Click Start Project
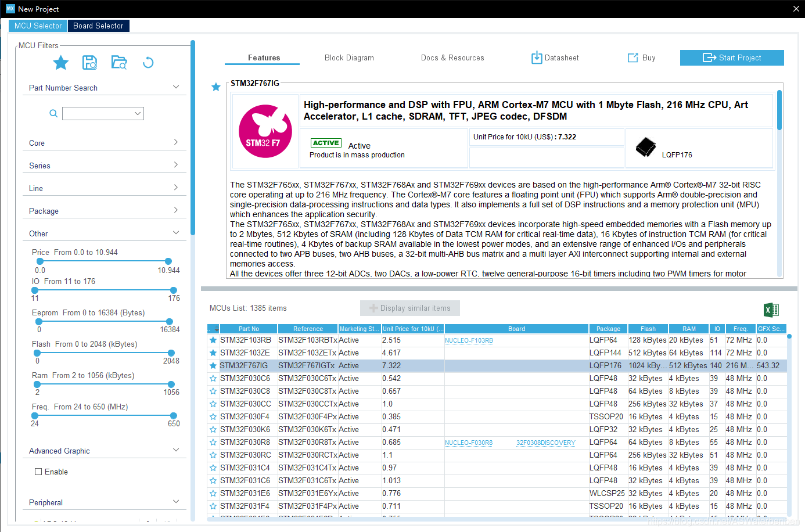805x532 pixels. pos(732,57)
